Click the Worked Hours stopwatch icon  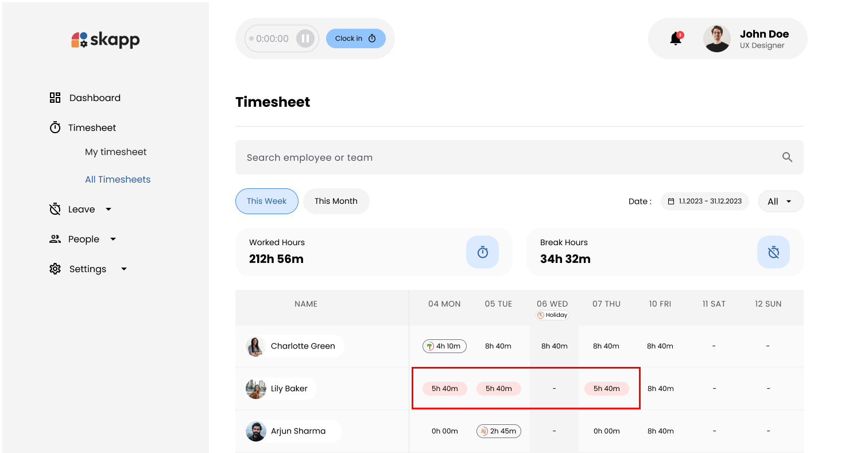tap(482, 252)
